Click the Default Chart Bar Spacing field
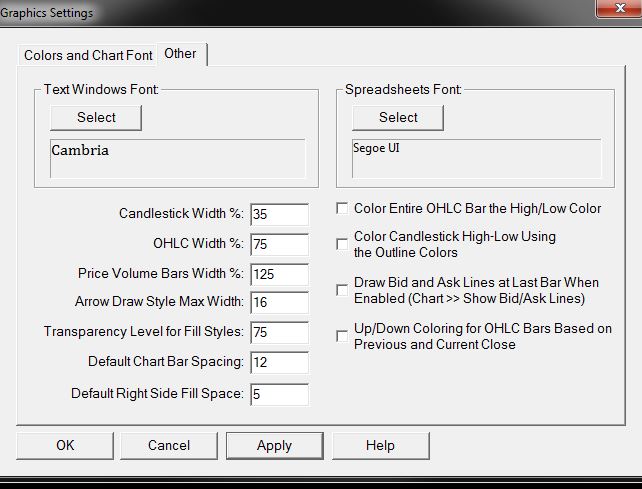This screenshot has width=642, height=489. pyautogui.click(x=279, y=362)
